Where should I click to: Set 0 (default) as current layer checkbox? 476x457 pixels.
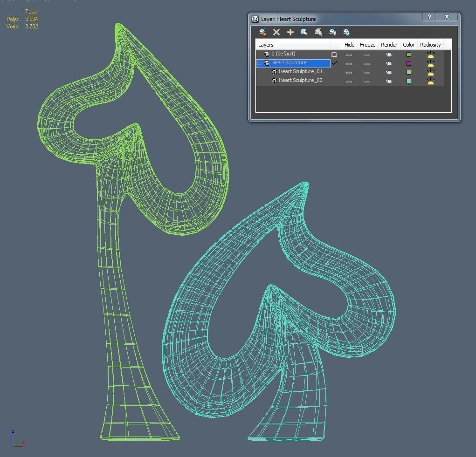[x=334, y=55]
